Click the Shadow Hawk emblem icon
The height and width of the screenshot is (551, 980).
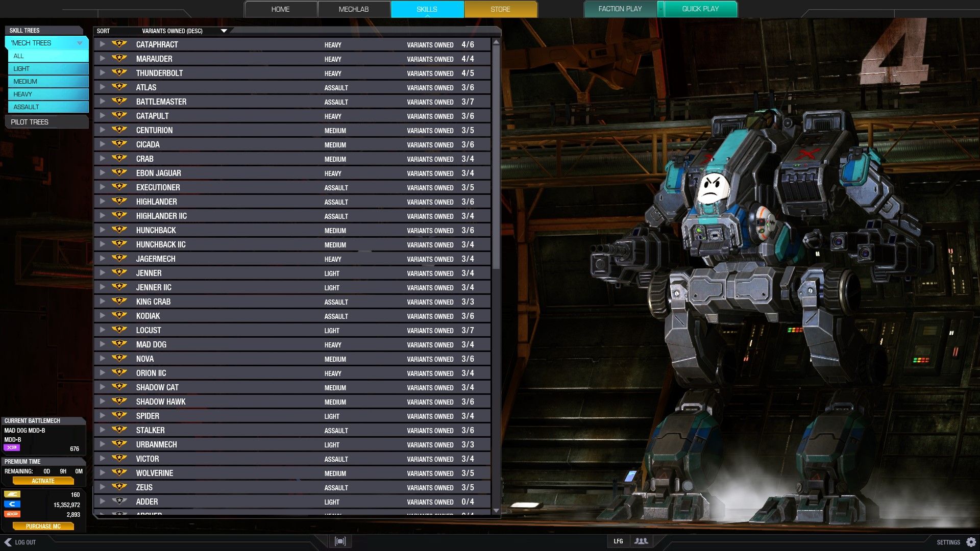pyautogui.click(x=119, y=401)
